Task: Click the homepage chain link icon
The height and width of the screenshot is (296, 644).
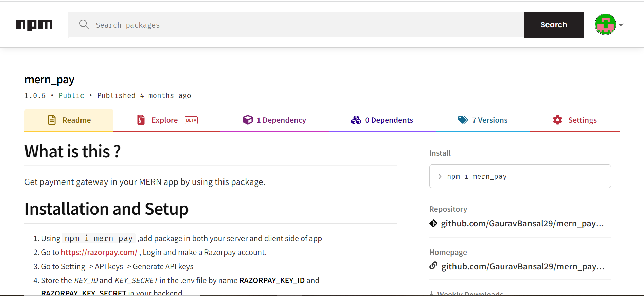Action: tap(433, 266)
